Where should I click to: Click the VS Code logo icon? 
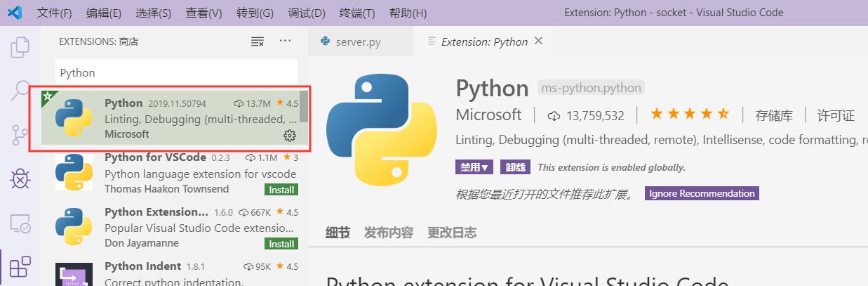[x=15, y=13]
